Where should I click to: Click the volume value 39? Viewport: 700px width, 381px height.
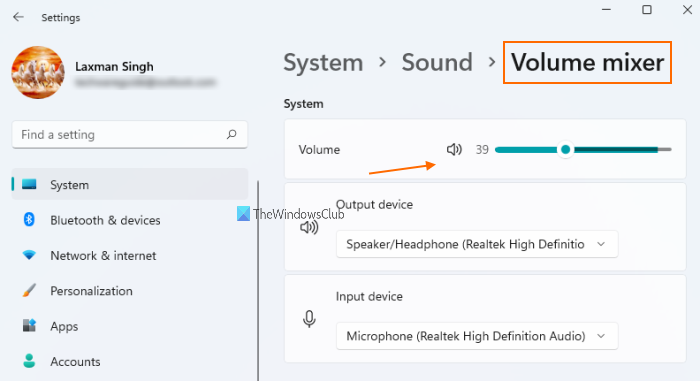point(482,150)
